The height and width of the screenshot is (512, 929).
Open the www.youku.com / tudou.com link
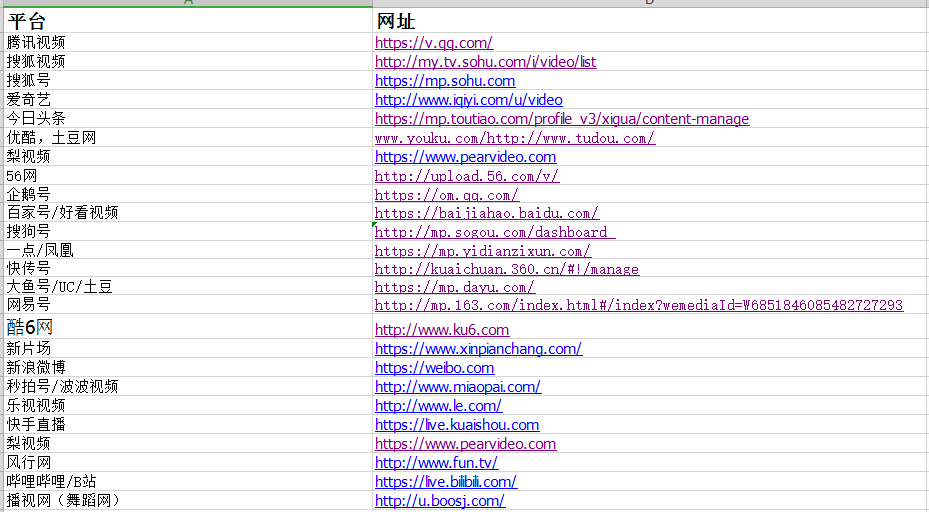point(515,138)
